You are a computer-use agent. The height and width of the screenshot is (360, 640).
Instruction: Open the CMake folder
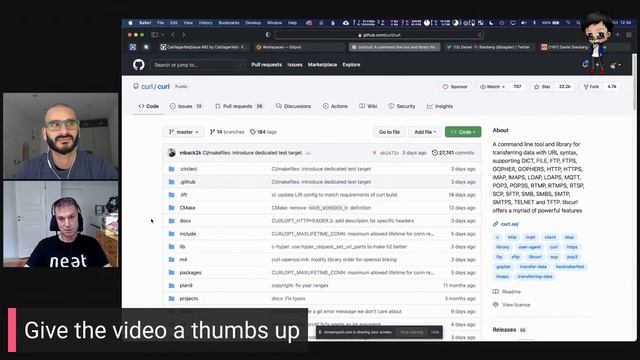pyautogui.click(x=187, y=208)
